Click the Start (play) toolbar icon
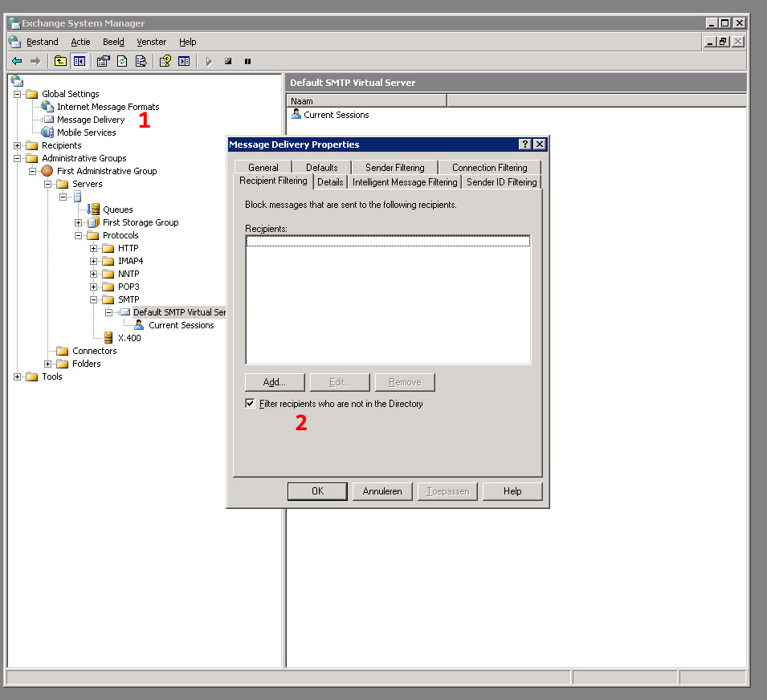This screenshot has width=767, height=700. 209,61
